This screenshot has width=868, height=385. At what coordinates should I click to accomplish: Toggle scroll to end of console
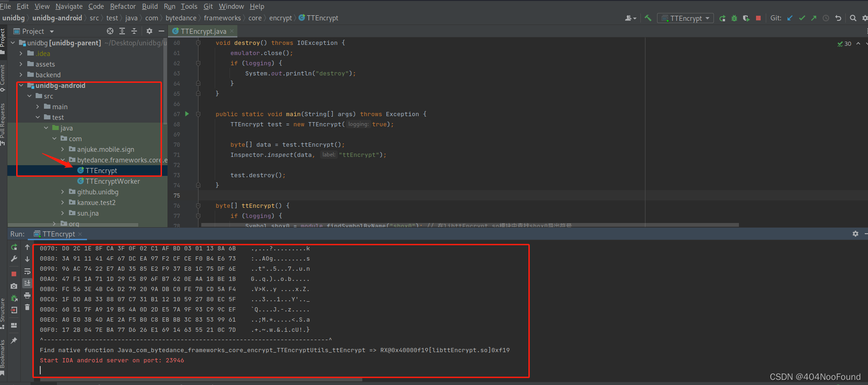click(x=27, y=283)
